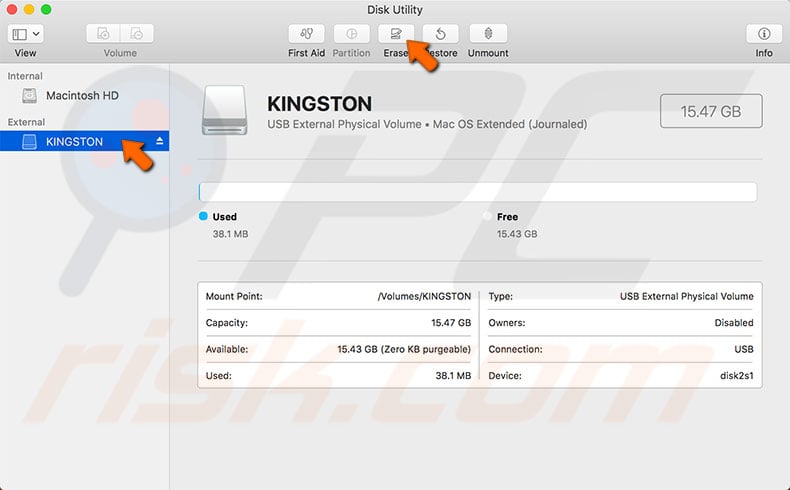Eject KINGSTON using the sidebar eject icon
The width and height of the screenshot is (790, 490).
click(160, 141)
